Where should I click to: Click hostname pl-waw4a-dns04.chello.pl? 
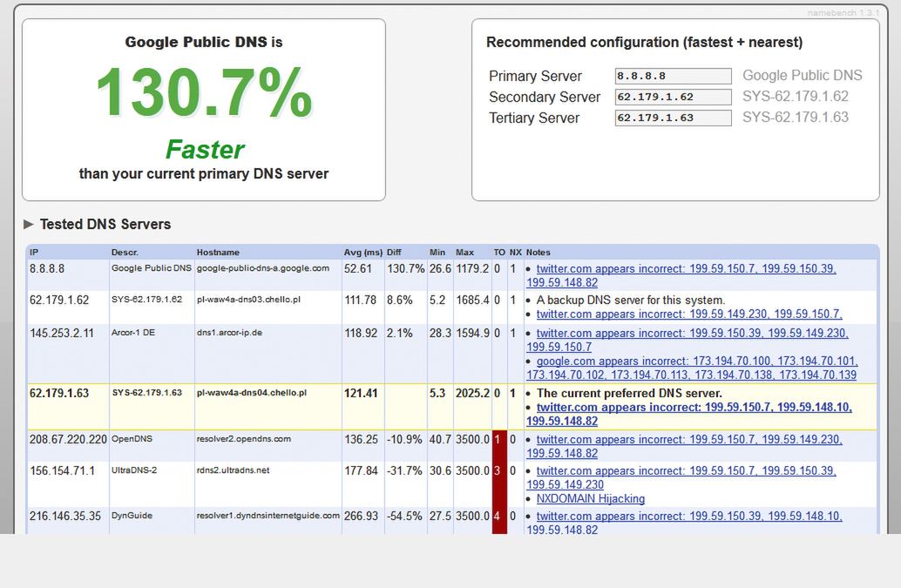click(251, 393)
